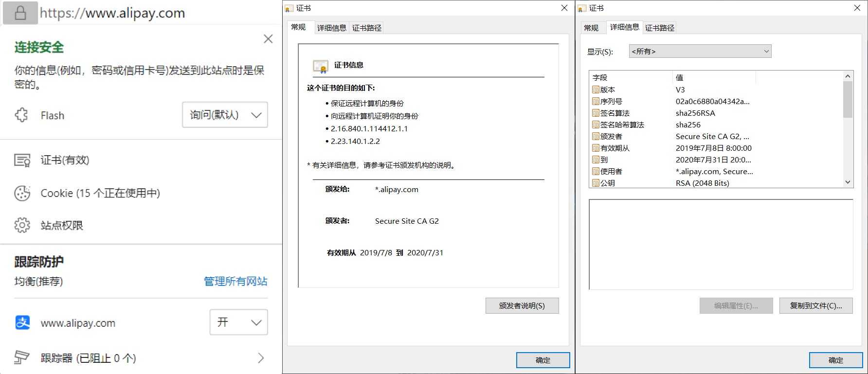Click the field list scroll up arrow
This screenshot has width=868, height=374.
point(848,76)
